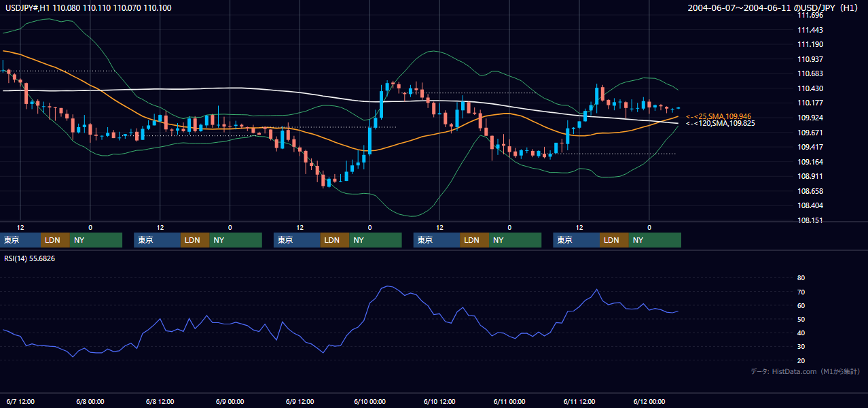Viewport: 868px width, 408px height.
Task: Click the RSI 50 level label
Action: pos(801,319)
